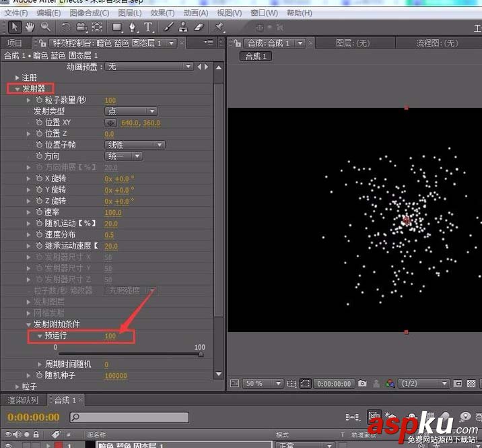Click the timeline current time 0:00:00:00
The height and width of the screenshot is (448, 482).
34,417
